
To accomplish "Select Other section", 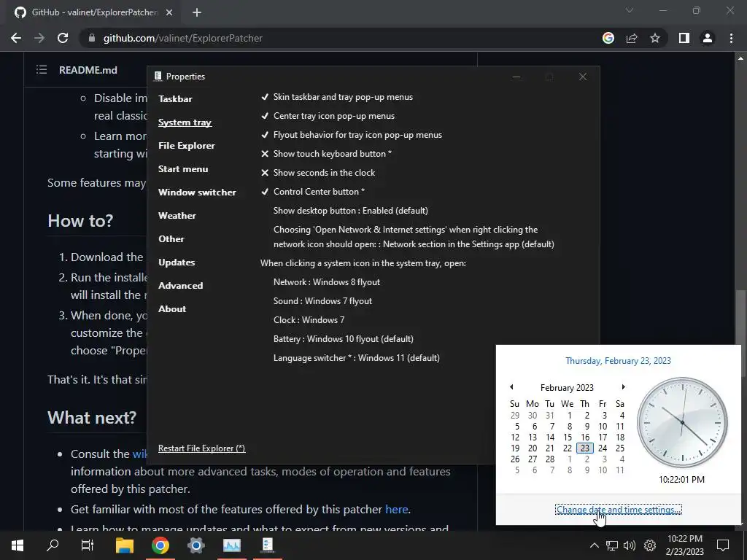I will coord(171,239).
